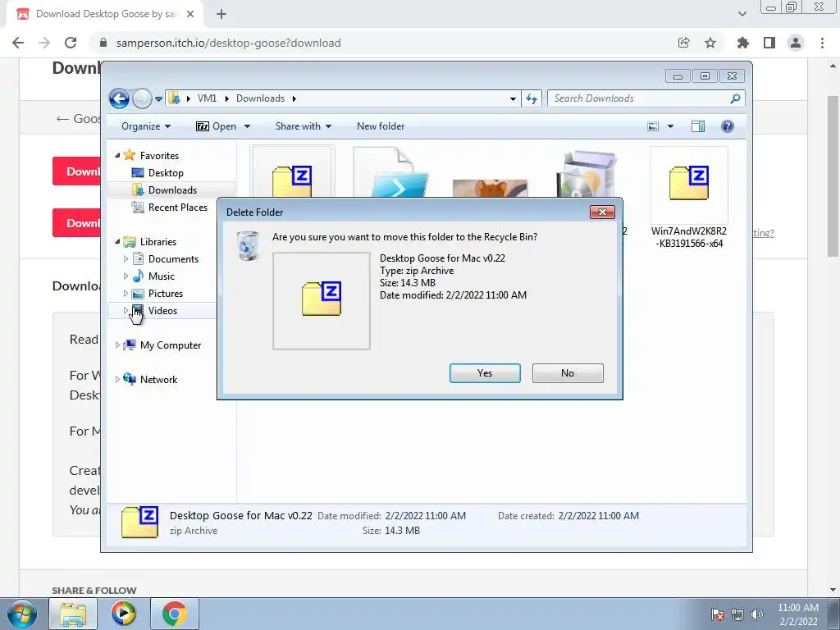
Task: Select the software box installer icon
Action: point(587,174)
